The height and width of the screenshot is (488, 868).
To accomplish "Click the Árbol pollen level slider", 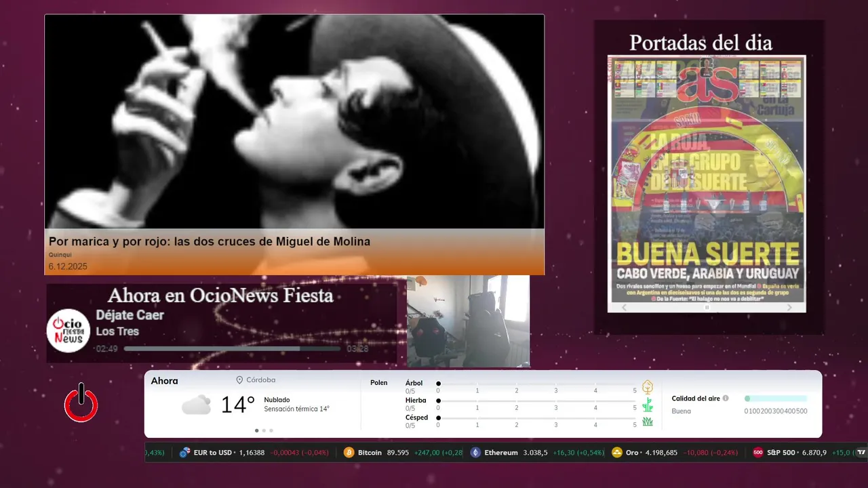I will coord(536,384).
